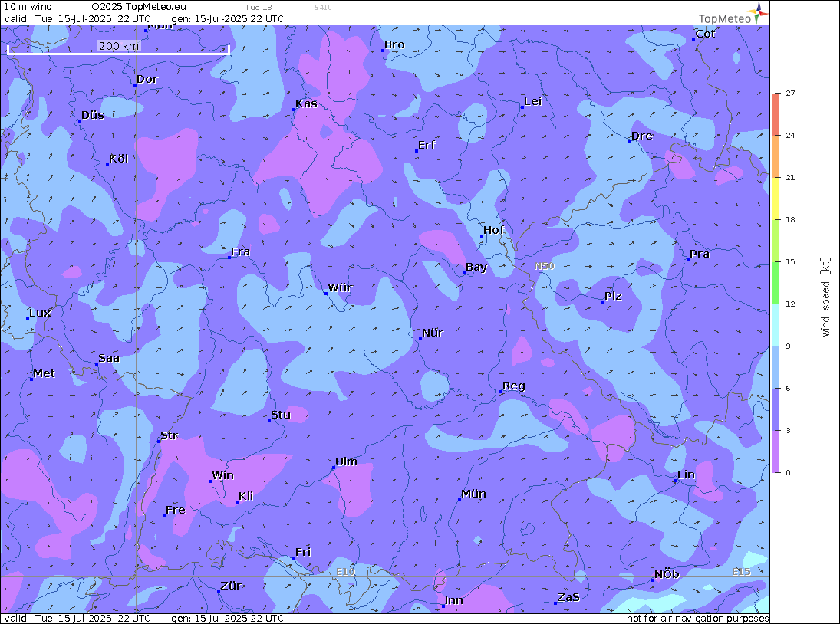Select the 'Kas' city label

pyautogui.click(x=306, y=103)
